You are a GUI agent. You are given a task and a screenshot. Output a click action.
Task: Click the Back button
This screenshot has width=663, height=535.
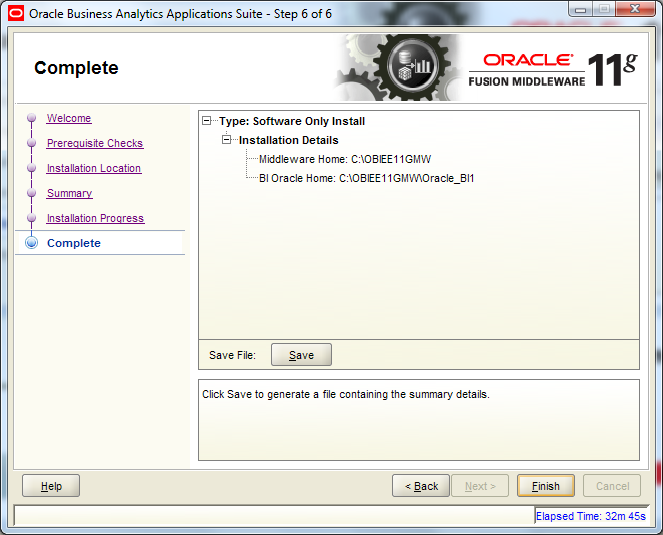421,486
